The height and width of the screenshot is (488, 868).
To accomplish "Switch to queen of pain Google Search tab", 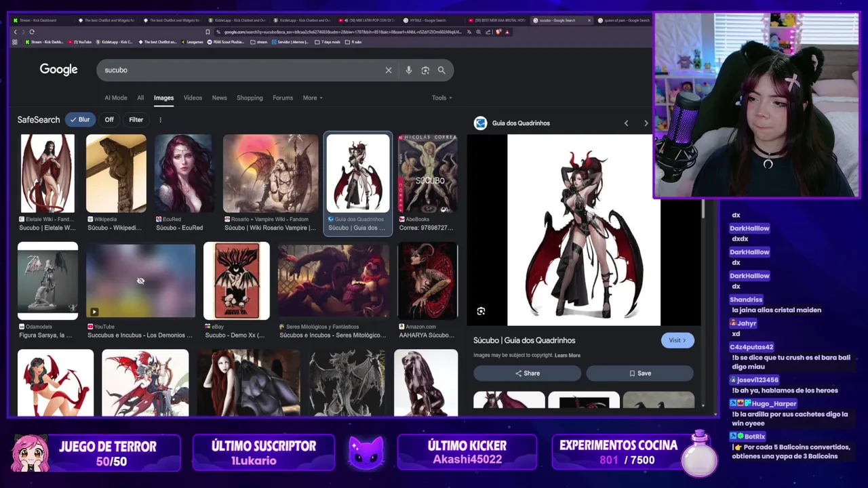I will coord(624,20).
